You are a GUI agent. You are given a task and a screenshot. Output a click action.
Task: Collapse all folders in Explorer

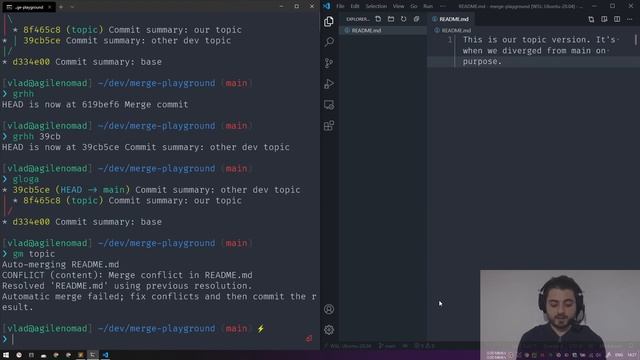tap(416, 19)
